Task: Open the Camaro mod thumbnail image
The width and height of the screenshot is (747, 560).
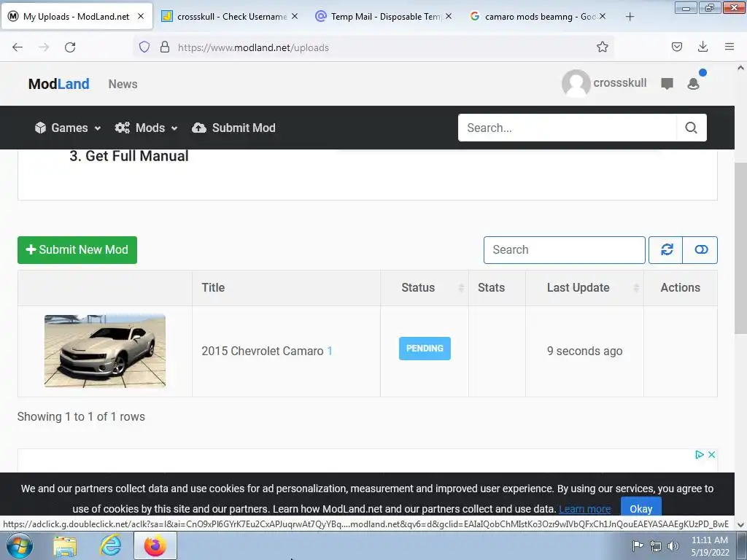Action: click(105, 351)
